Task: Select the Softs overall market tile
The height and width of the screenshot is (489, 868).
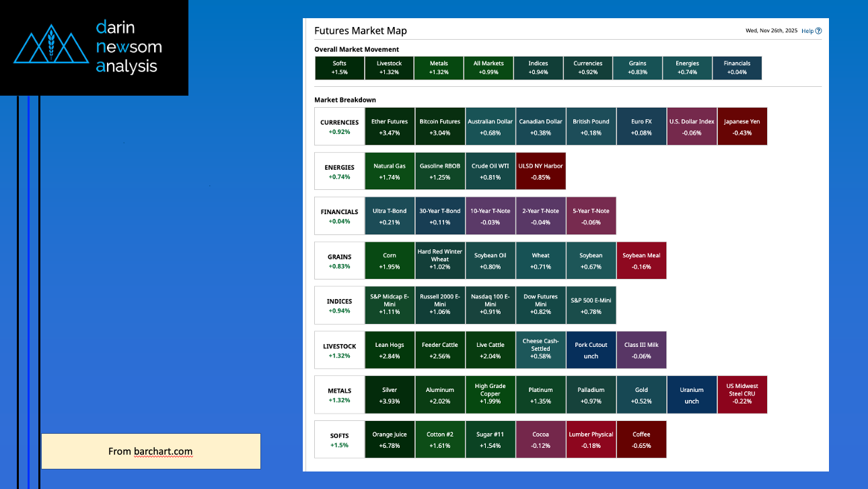Action: [339, 68]
